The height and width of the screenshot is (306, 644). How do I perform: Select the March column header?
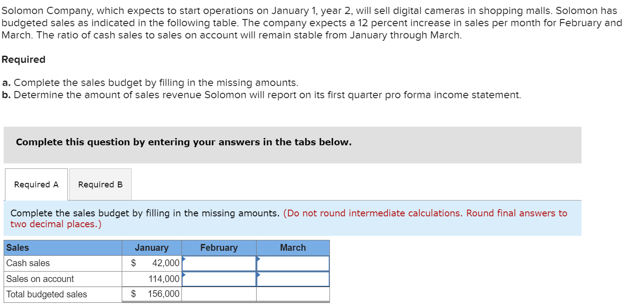click(292, 248)
